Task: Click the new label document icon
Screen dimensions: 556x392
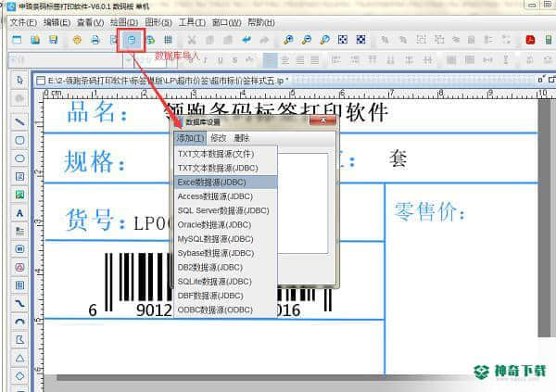Action: 17,40
